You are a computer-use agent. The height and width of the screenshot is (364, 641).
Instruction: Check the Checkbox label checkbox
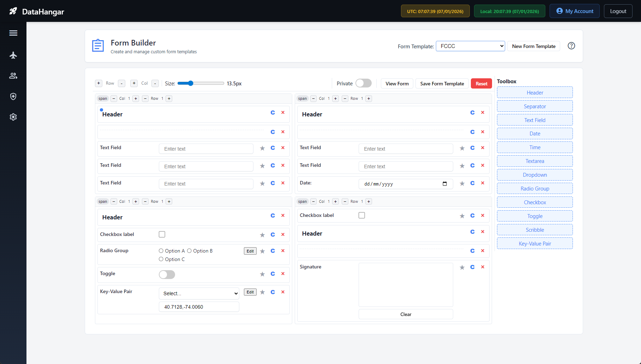(x=162, y=234)
